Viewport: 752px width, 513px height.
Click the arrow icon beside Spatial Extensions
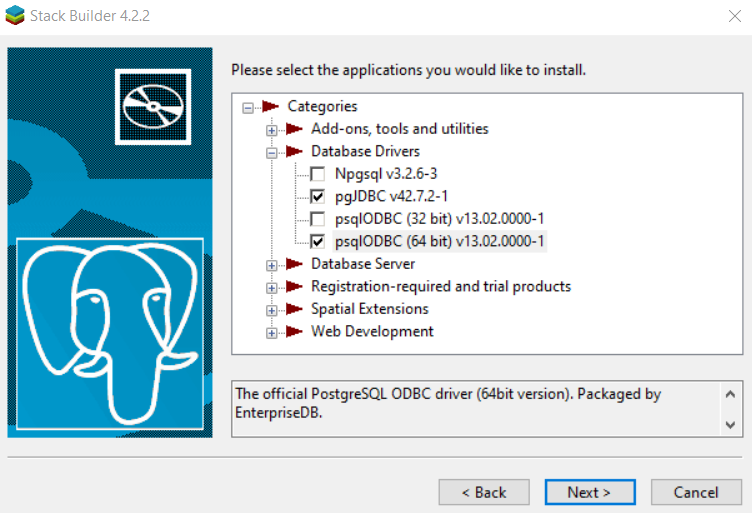coord(293,309)
